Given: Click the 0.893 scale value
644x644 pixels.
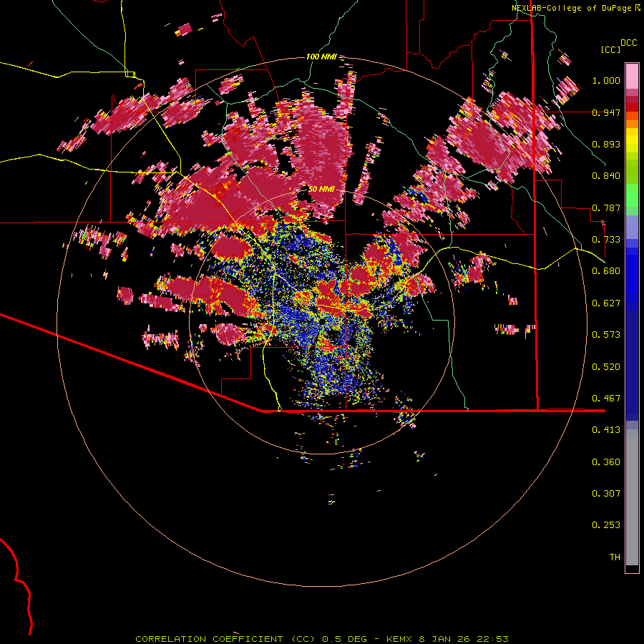Looking at the screenshot, I should (x=606, y=144).
